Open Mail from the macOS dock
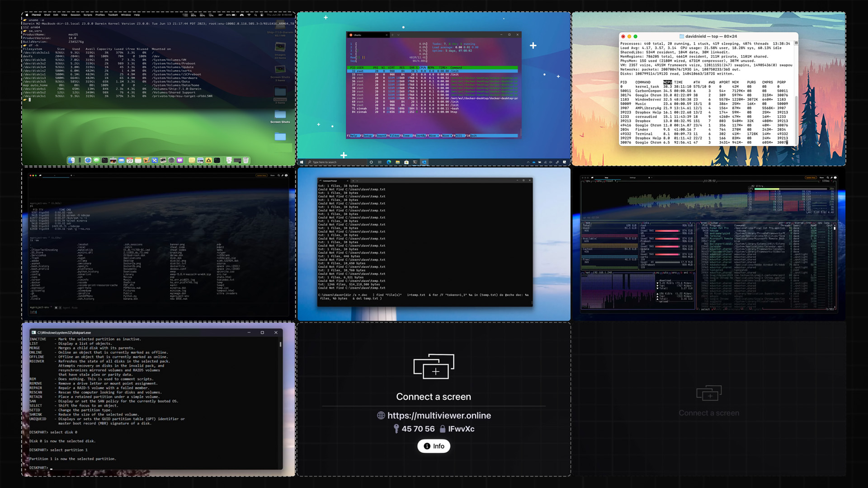868x488 pixels. (122, 160)
